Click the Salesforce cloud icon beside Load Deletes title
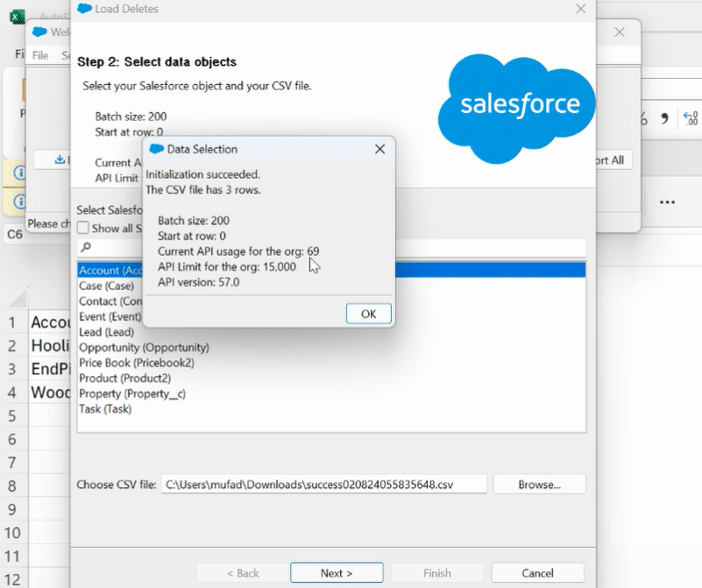 pos(84,9)
